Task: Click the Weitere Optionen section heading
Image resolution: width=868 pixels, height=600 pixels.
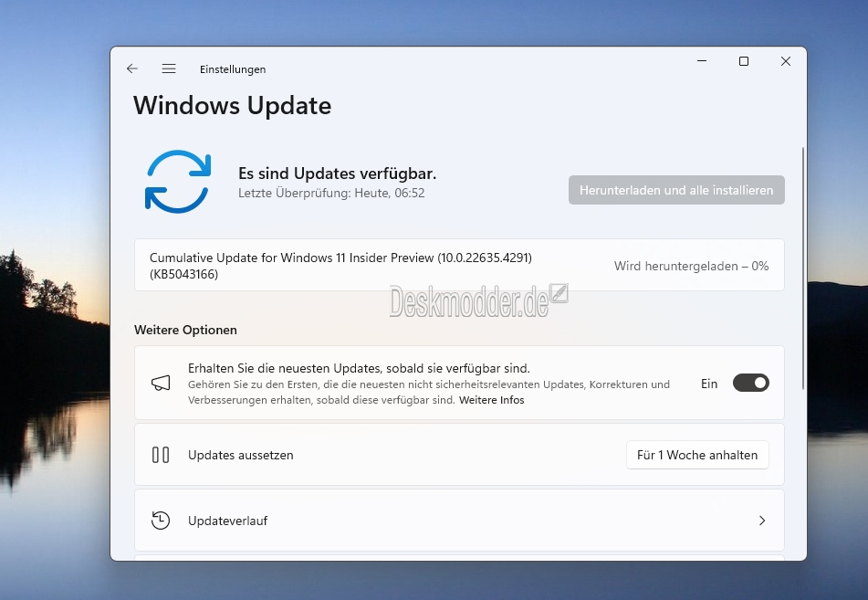Action: pos(185,330)
